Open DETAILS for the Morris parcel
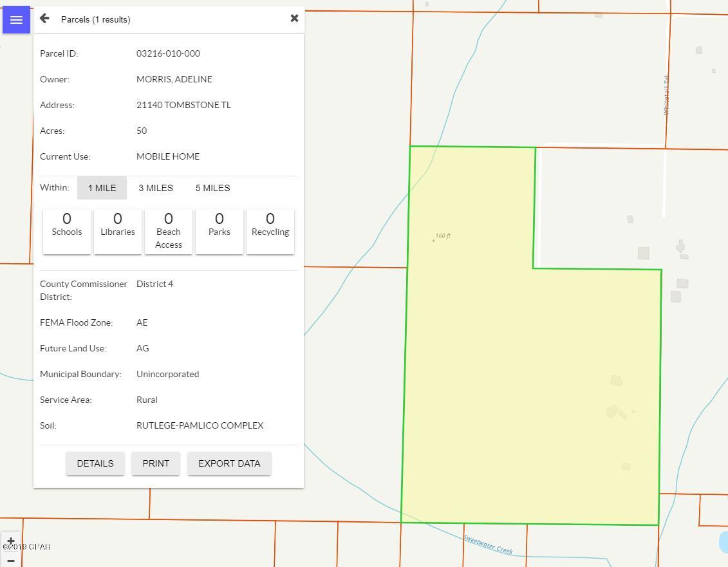Image resolution: width=728 pixels, height=567 pixels. (x=95, y=463)
